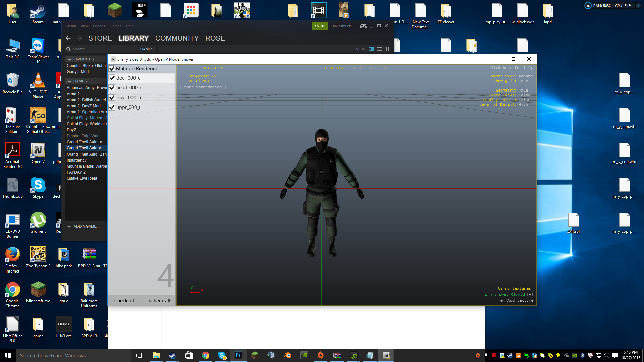Image resolution: width=644 pixels, height=362 pixels.
Task: Click Add texture link in viewer
Action: pos(516,301)
